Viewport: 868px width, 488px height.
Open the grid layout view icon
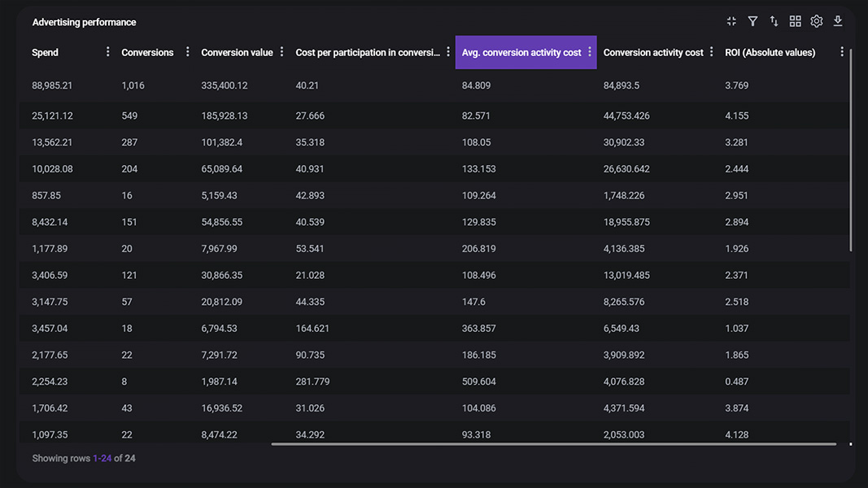click(x=795, y=20)
